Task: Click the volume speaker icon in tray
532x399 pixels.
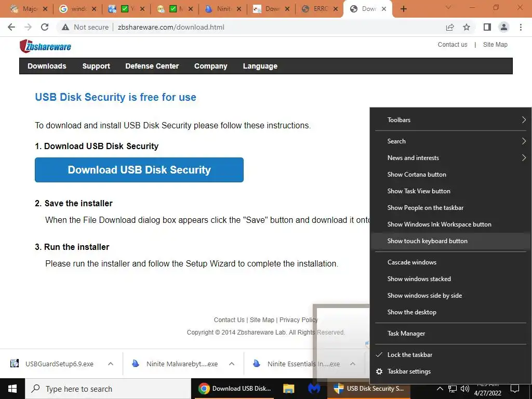Action: click(465, 389)
